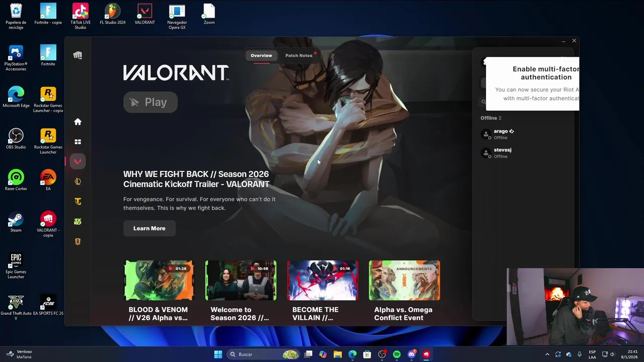Click the Spotify icon in the taskbar
This screenshot has height=362, width=644.
[x=396, y=354]
